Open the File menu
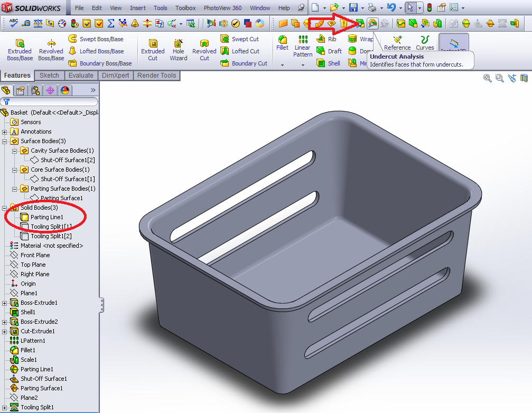Viewport: 532px width, 413px height. pos(79,8)
